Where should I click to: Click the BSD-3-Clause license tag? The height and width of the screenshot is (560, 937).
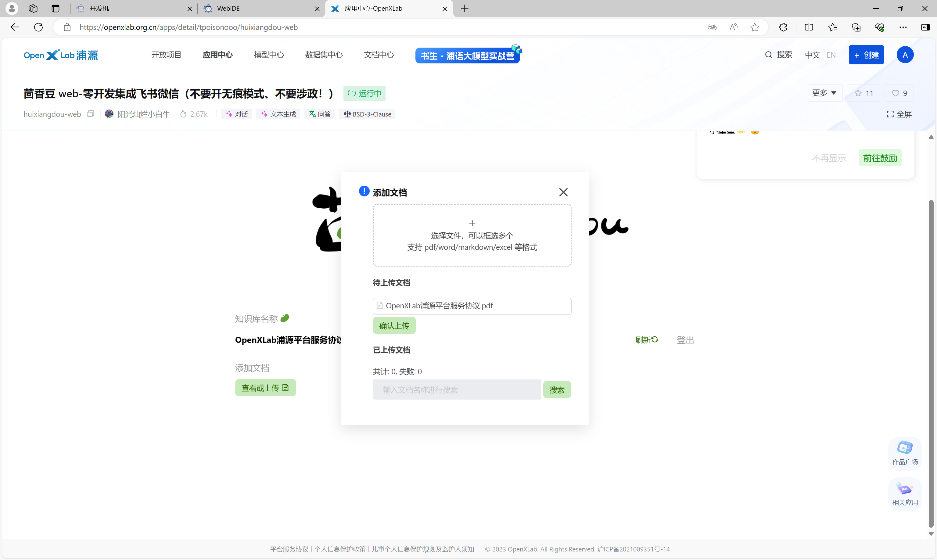pos(367,114)
